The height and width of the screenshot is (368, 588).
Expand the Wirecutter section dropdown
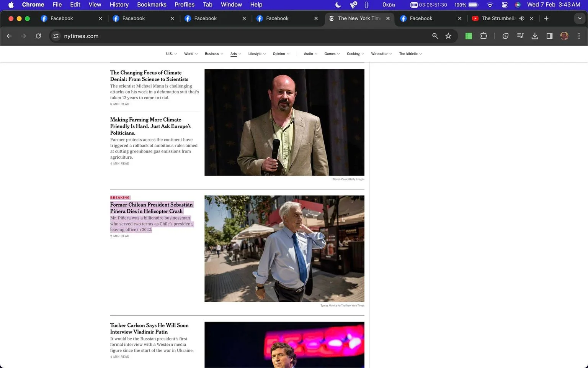tap(381, 54)
